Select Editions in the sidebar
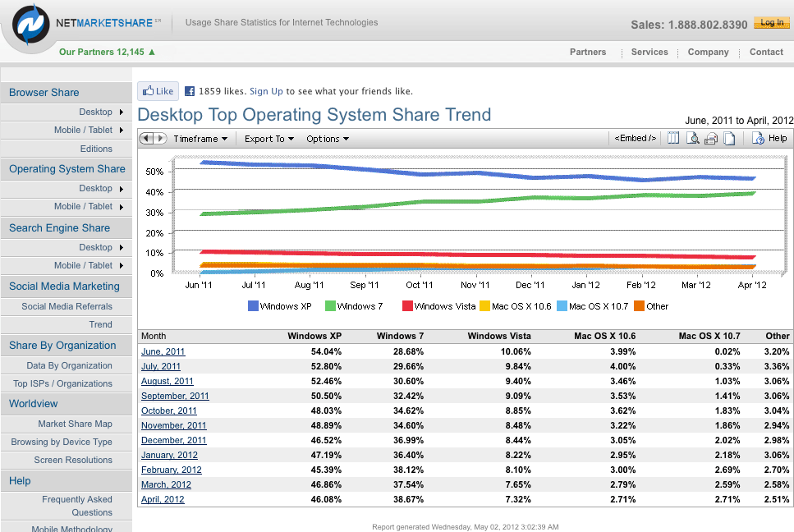 [96, 149]
